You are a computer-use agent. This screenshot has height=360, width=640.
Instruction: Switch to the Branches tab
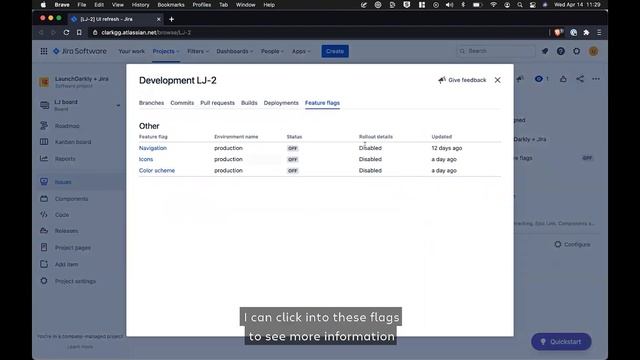pos(151,103)
